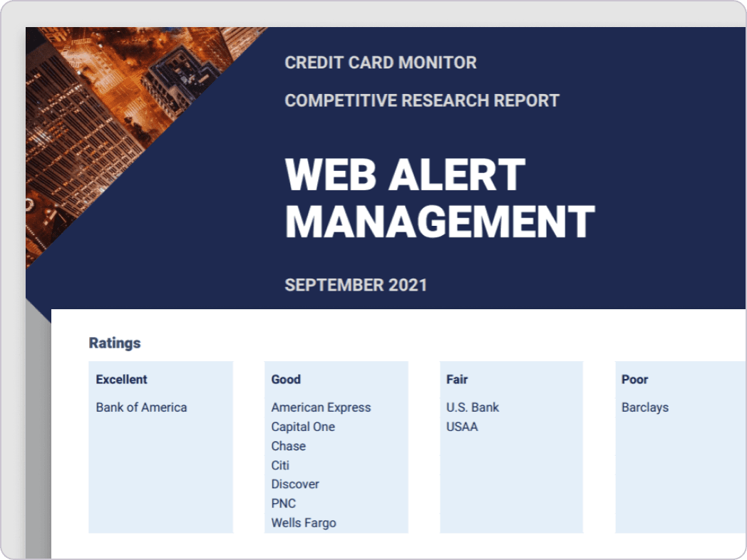Select 'PNC' in the Good column
The width and height of the screenshot is (747, 560).
[284, 503]
